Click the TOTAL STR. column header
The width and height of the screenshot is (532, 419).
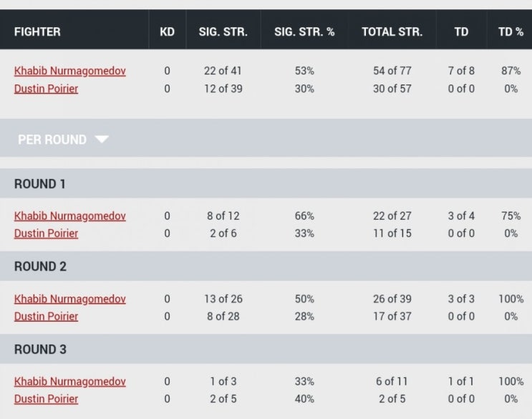[x=392, y=32]
